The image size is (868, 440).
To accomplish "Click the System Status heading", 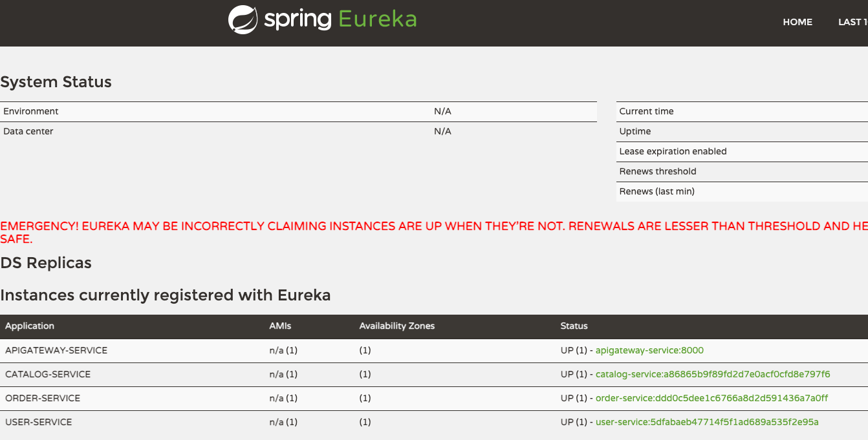I will tap(56, 82).
